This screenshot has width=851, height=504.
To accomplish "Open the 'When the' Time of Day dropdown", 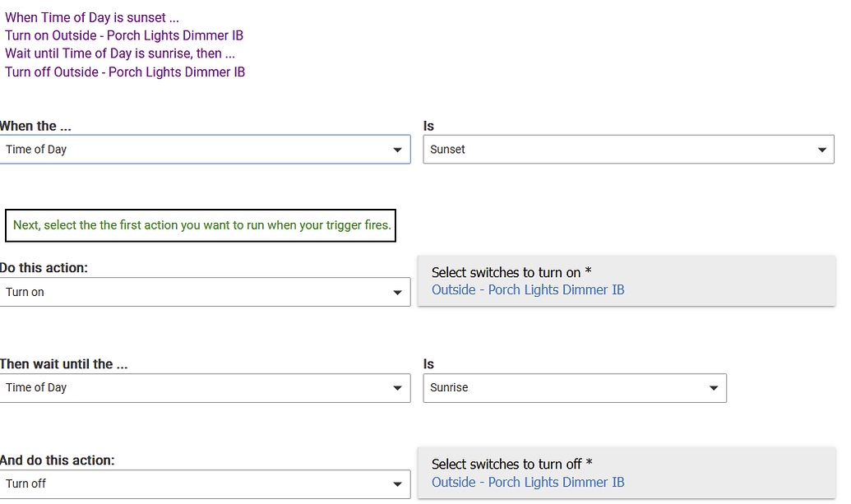I will click(205, 149).
